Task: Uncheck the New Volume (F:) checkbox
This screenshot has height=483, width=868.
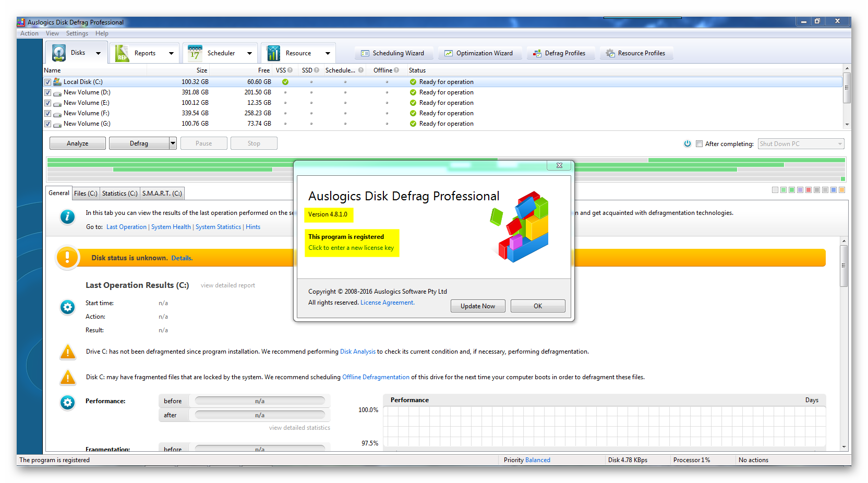Action: (47, 113)
